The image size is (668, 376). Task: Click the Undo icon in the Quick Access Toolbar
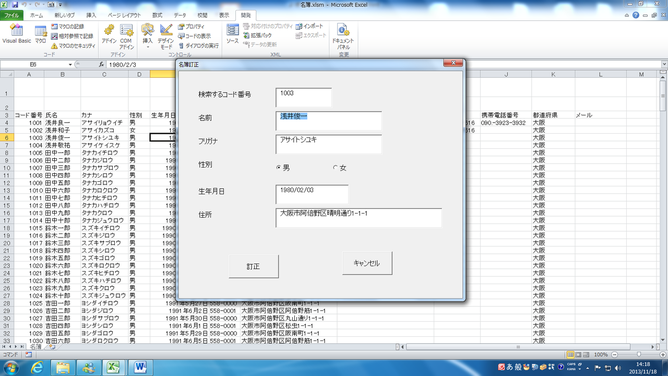25,5
